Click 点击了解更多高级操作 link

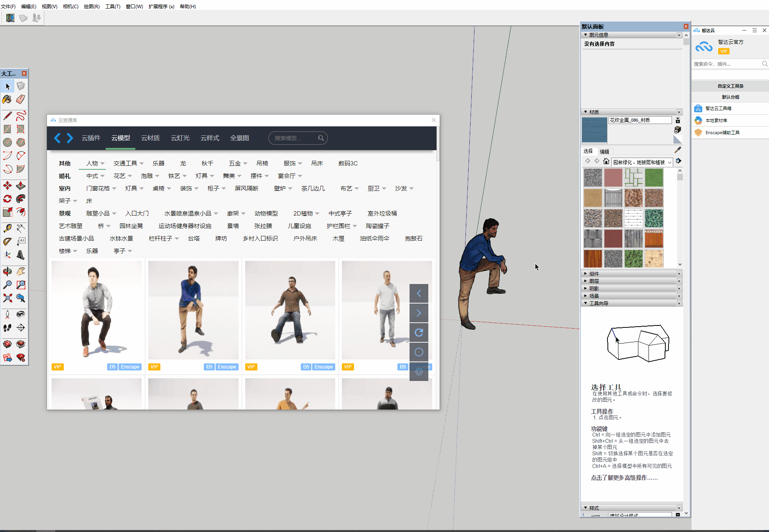click(624, 478)
